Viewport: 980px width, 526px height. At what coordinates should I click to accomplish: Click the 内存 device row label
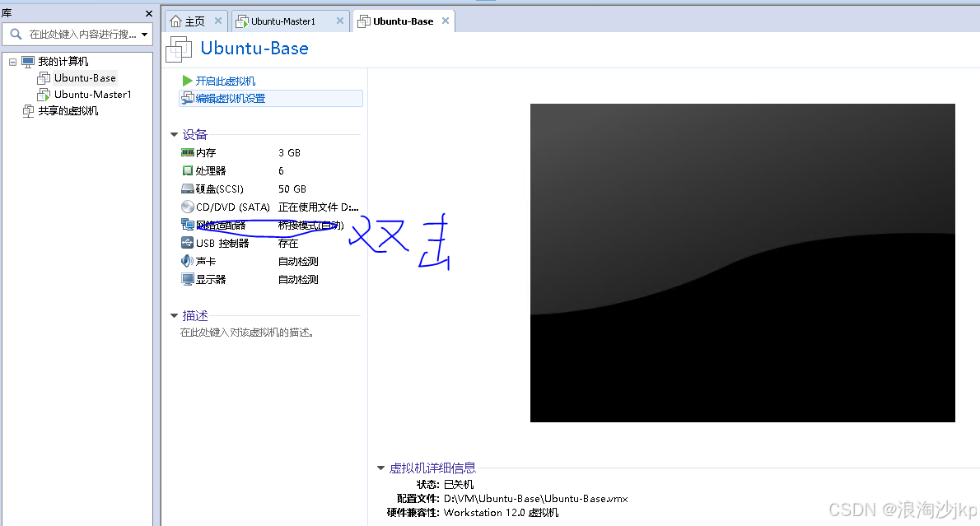coord(206,152)
